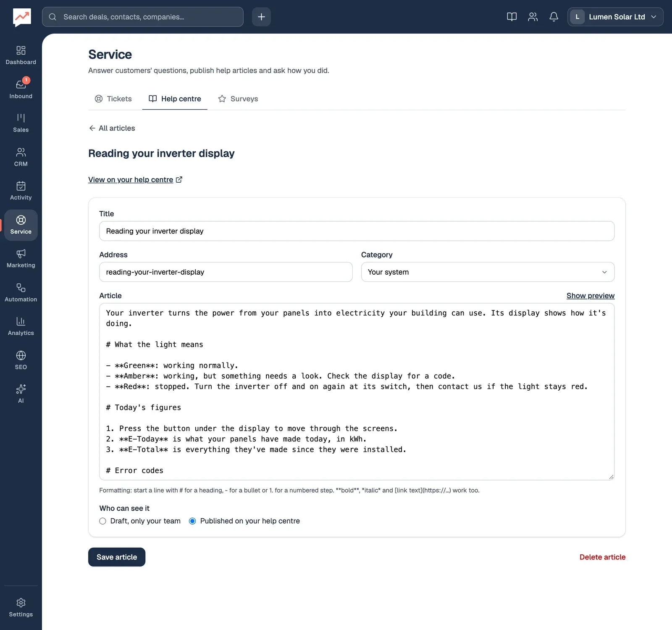Viewport: 672px width, 630px height.
Task: Open the AI sparkle section
Action: point(21,394)
